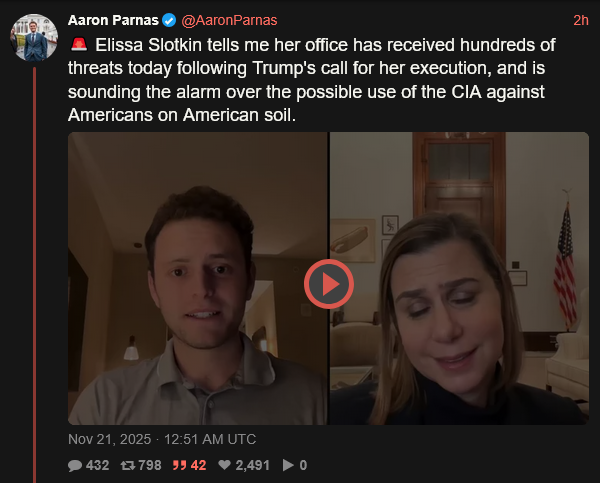Click the retweet arrows icon

pos(127,465)
